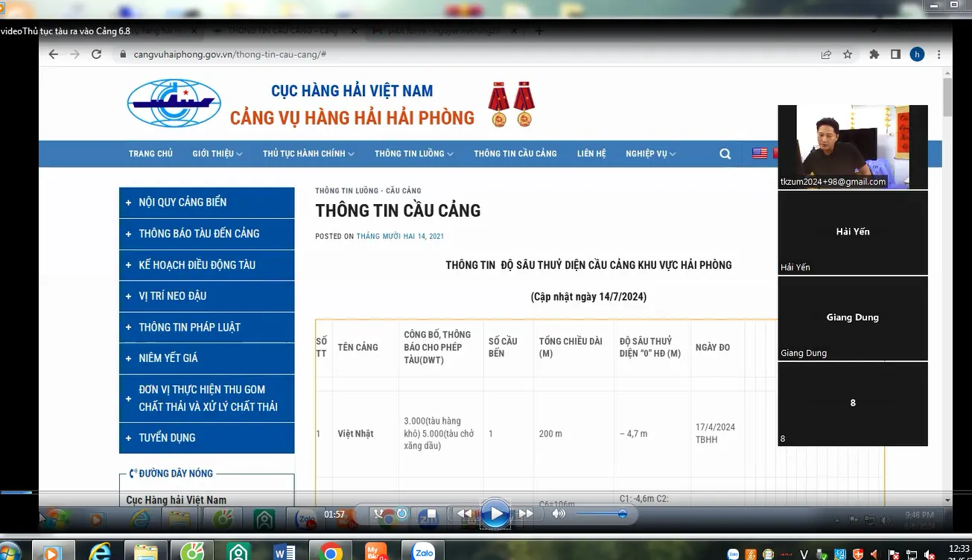The width and height of the screenshot is (972, 560).
Task: Open the MyBk app from the taskbar
Action: pos(377,552)
